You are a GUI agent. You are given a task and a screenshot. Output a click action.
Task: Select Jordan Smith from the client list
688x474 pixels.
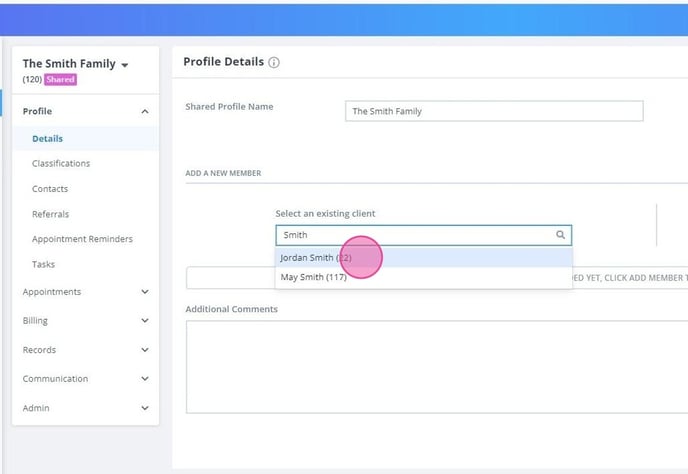point(424,258)
